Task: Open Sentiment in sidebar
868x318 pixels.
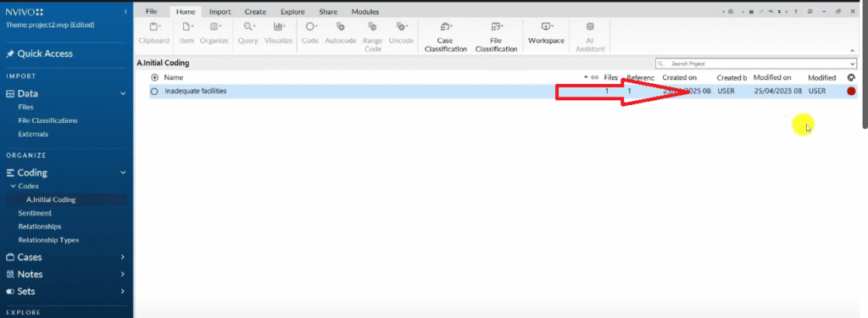Action: (x=35, y=213)
